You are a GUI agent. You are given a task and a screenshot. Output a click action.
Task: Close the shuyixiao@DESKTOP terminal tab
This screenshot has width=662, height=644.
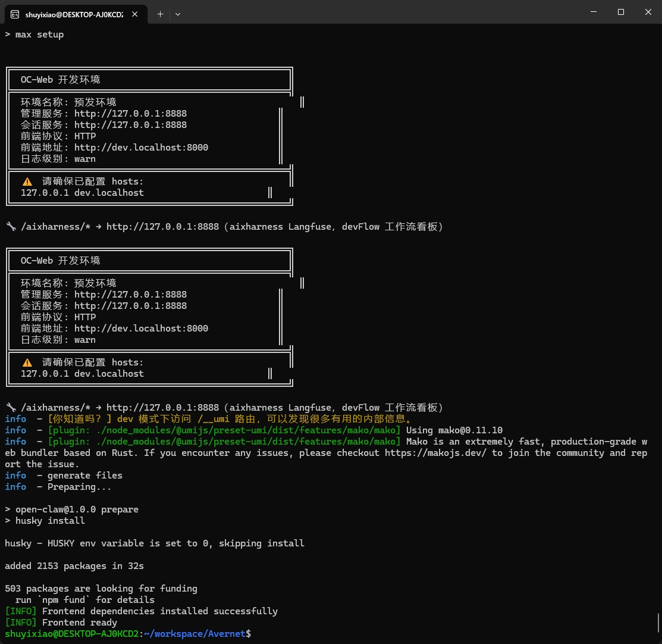pos(134,14)
